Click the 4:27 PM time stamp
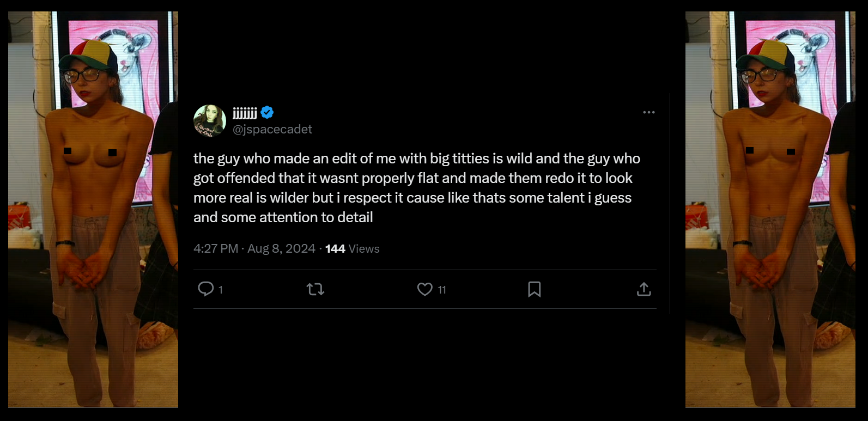The image size is (868, 421). [x=216, y=248]
